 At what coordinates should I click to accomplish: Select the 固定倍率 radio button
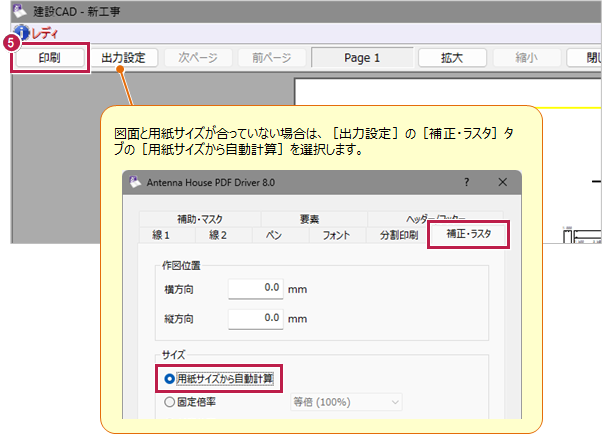[190, 402]
